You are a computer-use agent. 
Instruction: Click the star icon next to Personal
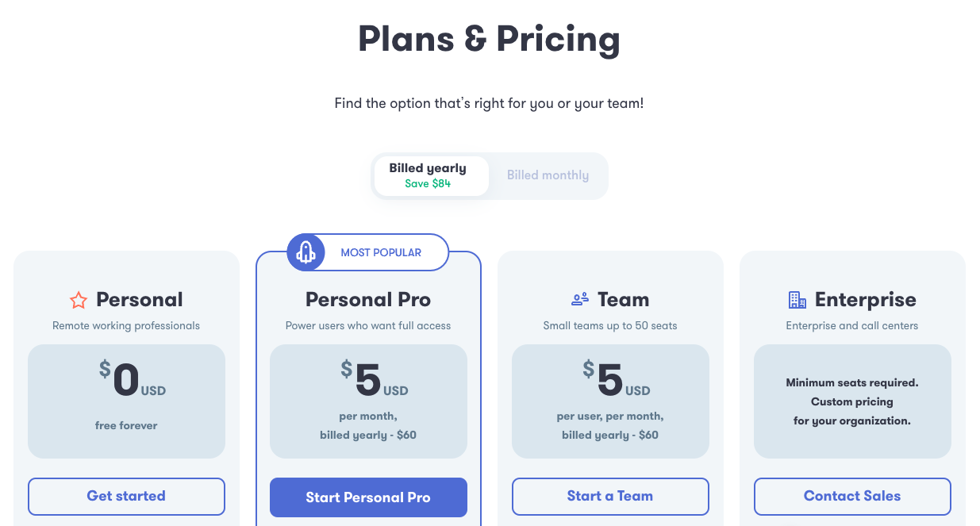point(79,300)
